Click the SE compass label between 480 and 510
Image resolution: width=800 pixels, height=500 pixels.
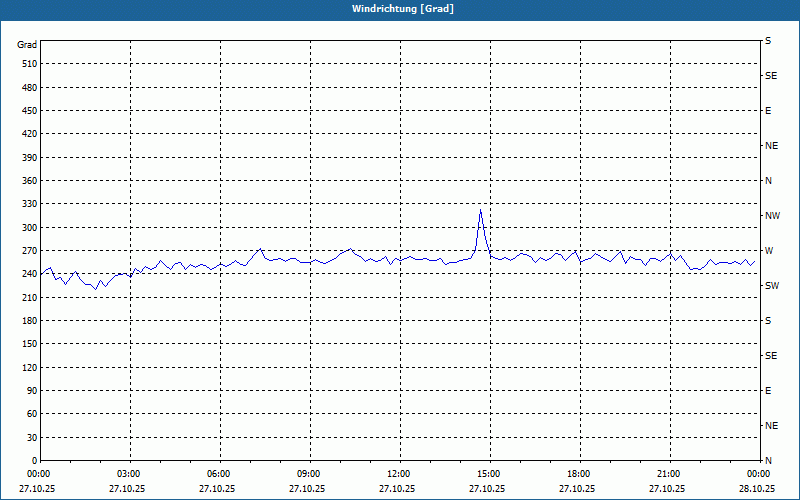pyautogui.click(x=771, y=76)
